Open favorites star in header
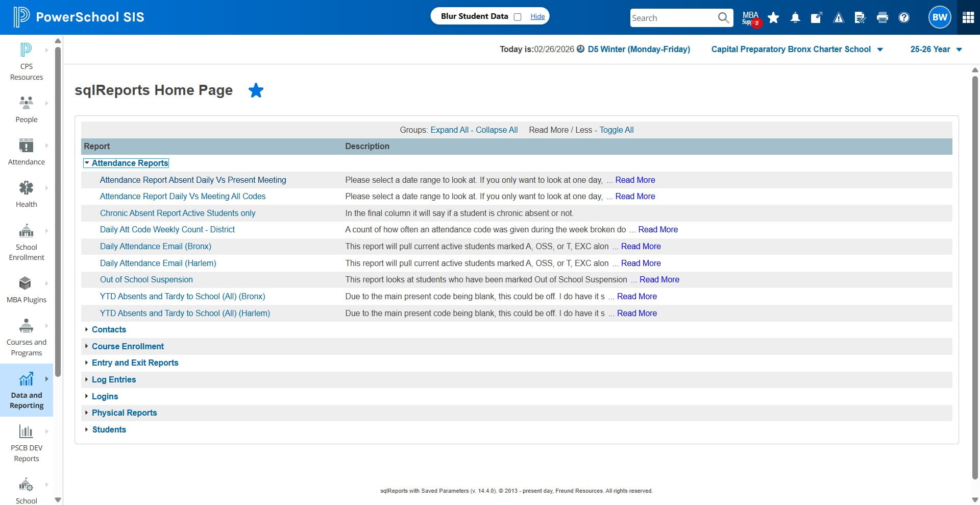The image size is (980, 505). pos(773,18)
